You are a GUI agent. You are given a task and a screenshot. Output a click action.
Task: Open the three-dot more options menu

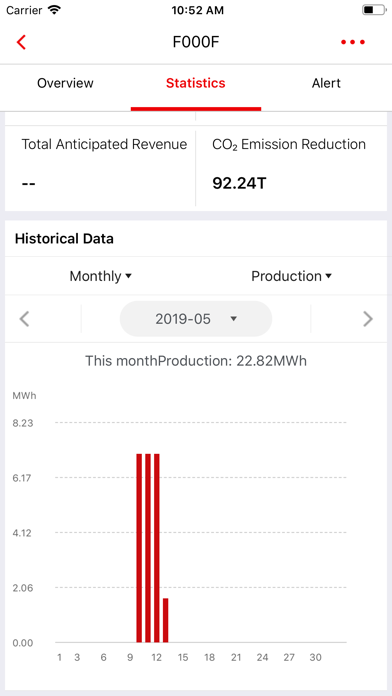(353, 42)
